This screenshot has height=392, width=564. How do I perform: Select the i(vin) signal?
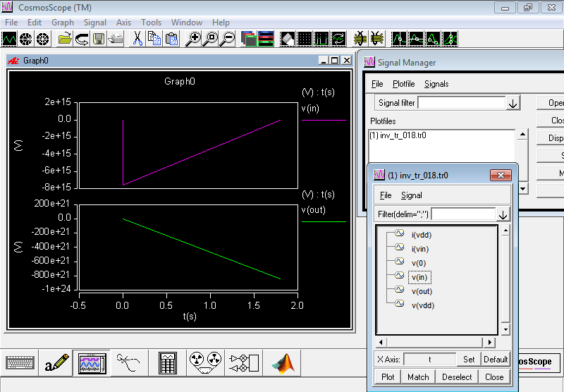coord(419,249)
